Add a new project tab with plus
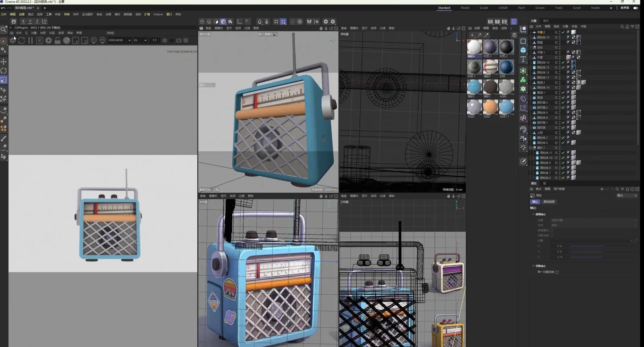The width and height of the screenshot is (644, 347). tap(45, 8)
